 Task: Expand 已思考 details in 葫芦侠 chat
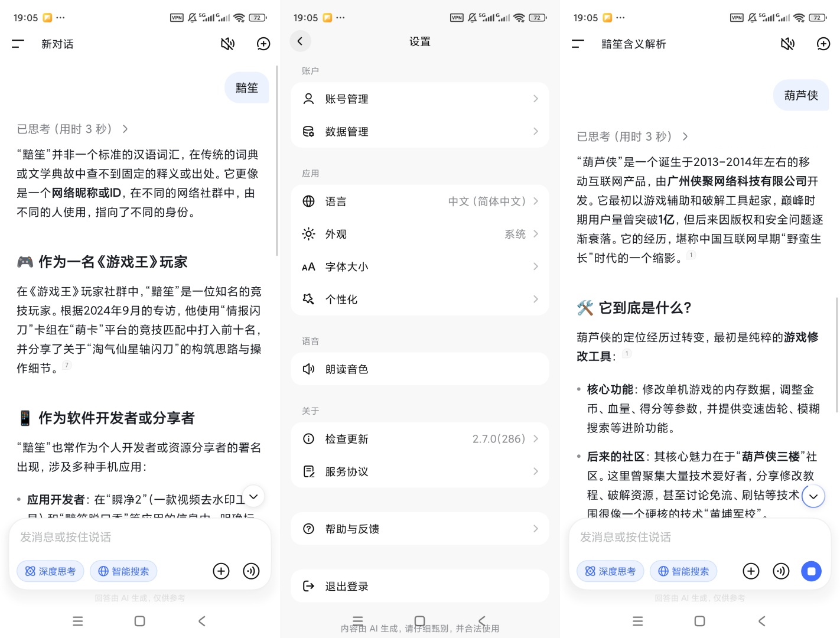(x=633, y=136)
